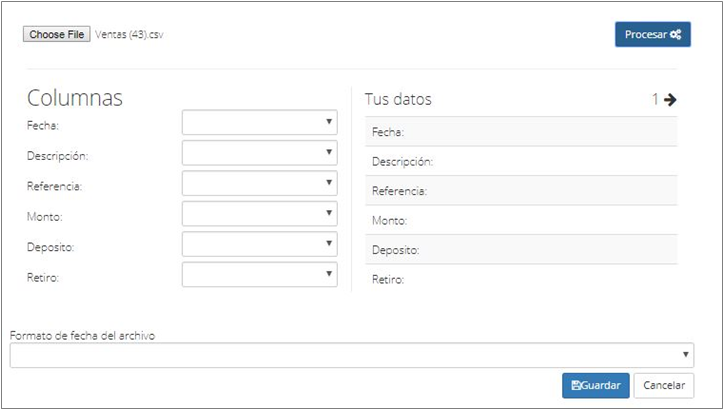Click the record number 1 beside the arrow
The width and height of the screenshot is (724, 410).
tap(655, 99)
